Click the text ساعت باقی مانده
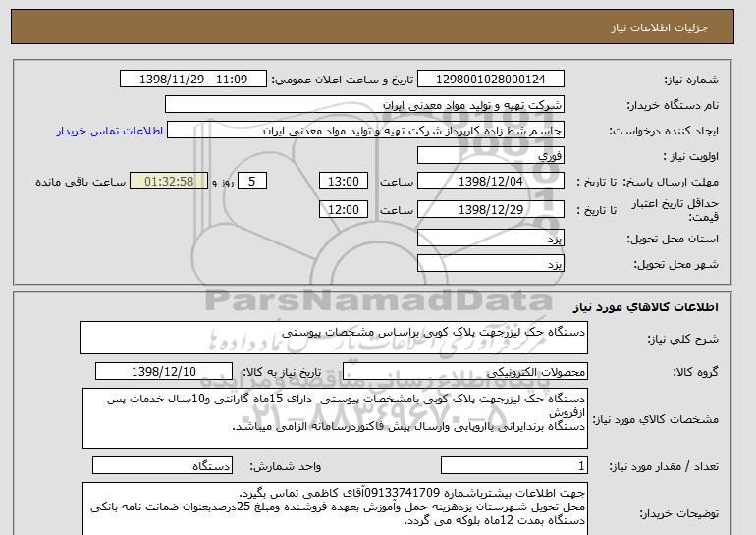Image resolution: width=756 pixels, height=535 pixels. point(81,183)
